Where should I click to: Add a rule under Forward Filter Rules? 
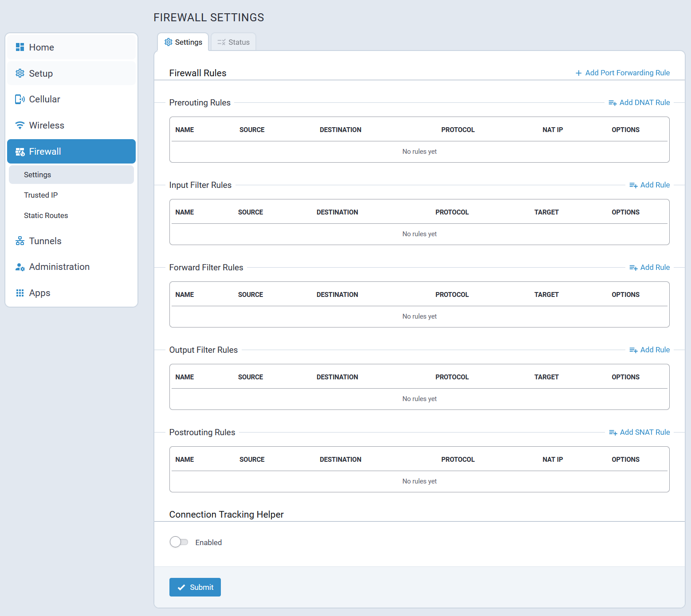[x=649, y=267]
